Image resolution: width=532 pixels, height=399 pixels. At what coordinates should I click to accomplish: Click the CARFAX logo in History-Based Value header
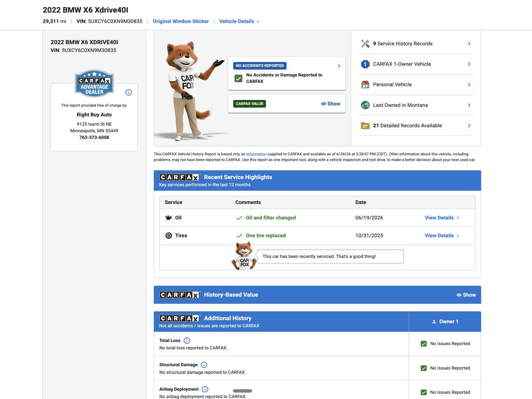pos(180,295)
